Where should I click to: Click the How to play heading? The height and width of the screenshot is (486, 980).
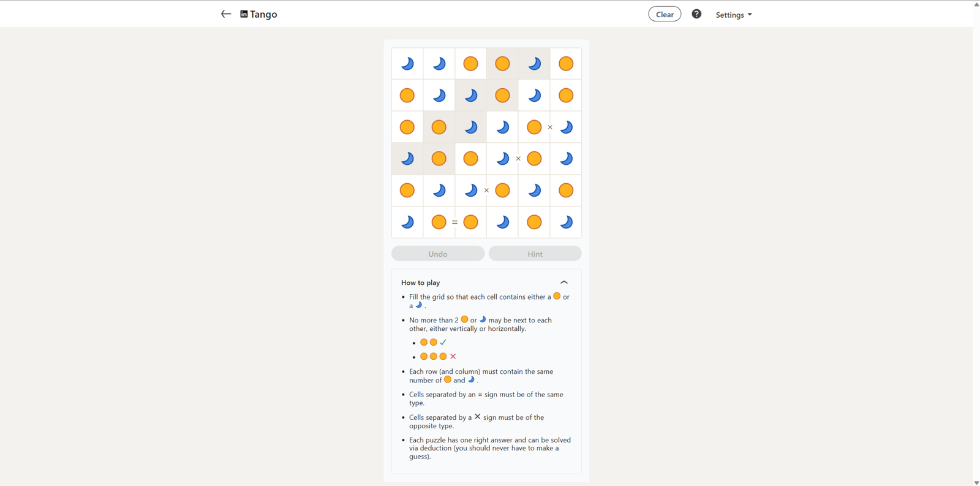[421, 283]
